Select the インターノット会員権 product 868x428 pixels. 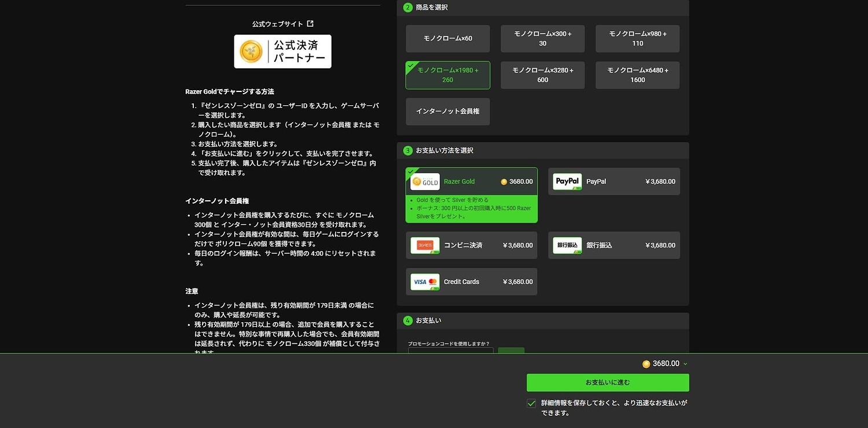[448, 111]
